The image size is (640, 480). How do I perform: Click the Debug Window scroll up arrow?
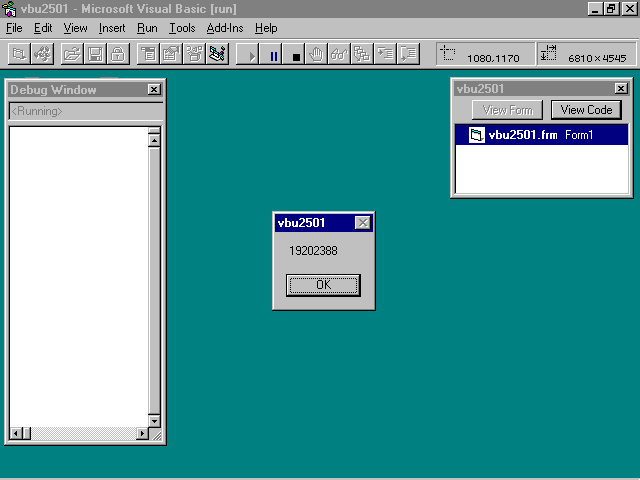click(154, 140)
